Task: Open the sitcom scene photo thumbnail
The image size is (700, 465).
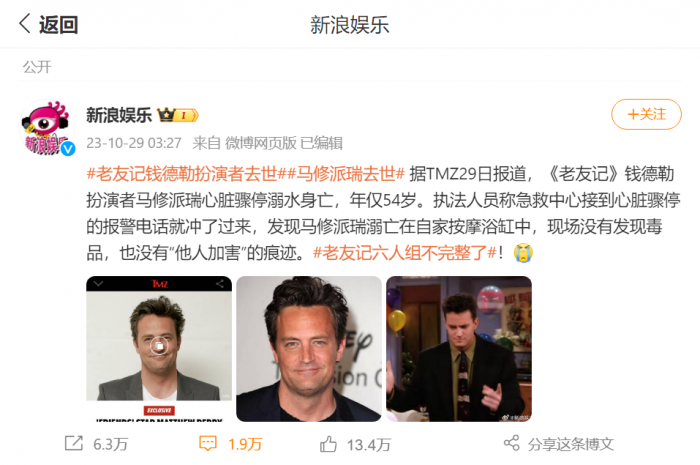Action: tap(458, 349)
